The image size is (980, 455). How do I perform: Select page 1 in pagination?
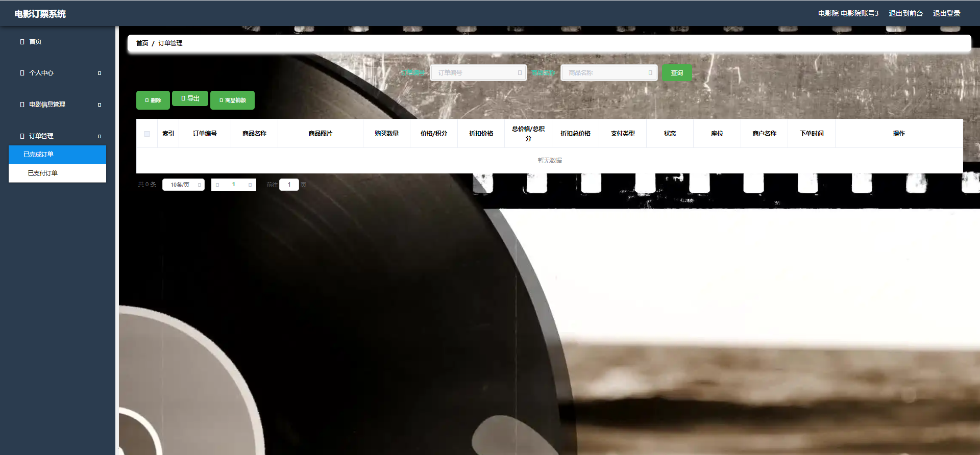coord(234,185)
